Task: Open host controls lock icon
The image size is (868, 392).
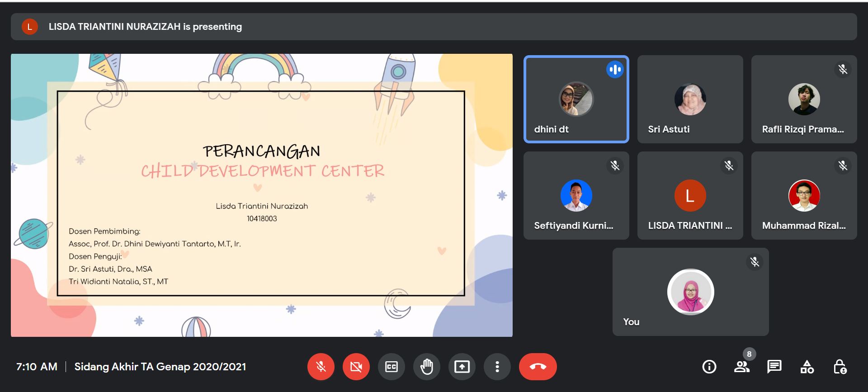Action: coord(840,367)
